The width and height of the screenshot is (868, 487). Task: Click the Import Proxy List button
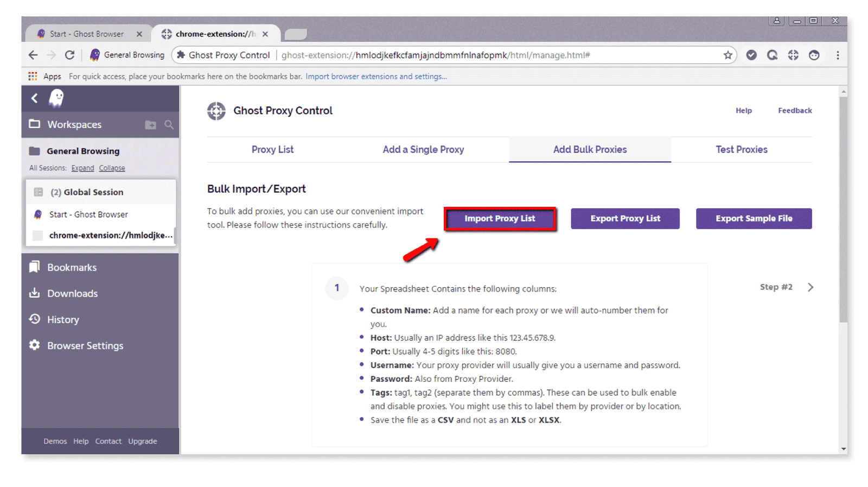500,219
